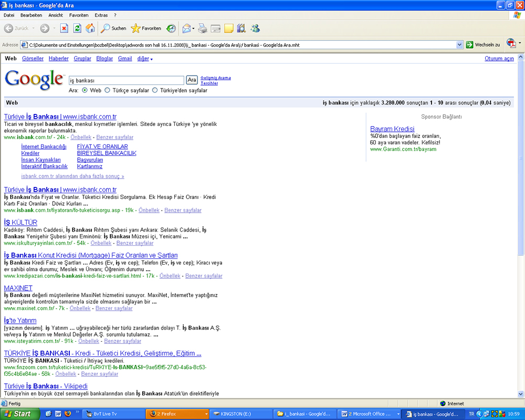Screen dimensions: 525x420
Task: Click the vertical scrollbar thumb
Action: (521, 157)
